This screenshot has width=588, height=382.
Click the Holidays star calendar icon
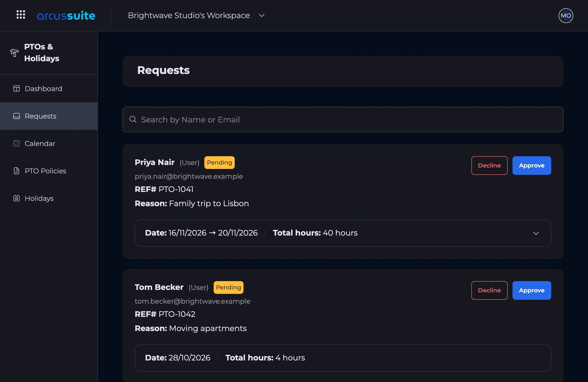(x=17, y=198)
